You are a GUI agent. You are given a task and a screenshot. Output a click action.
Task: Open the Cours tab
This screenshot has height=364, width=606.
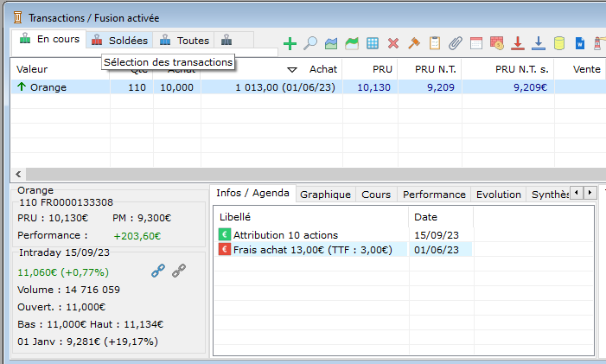pos(376,195)
